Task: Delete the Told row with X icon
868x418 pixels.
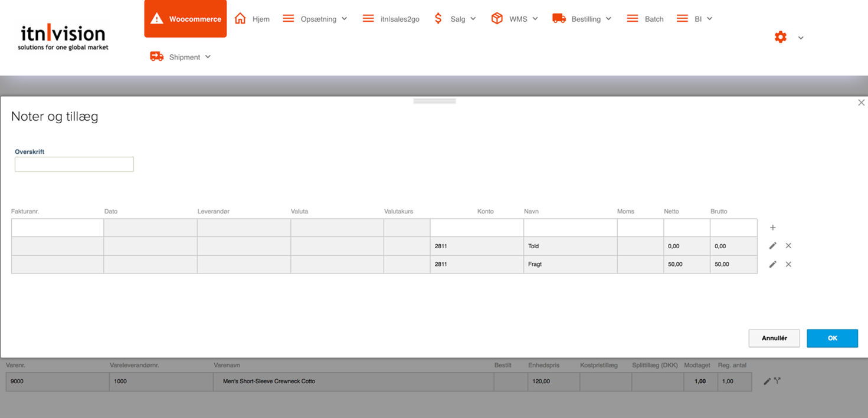Action: 788,246
